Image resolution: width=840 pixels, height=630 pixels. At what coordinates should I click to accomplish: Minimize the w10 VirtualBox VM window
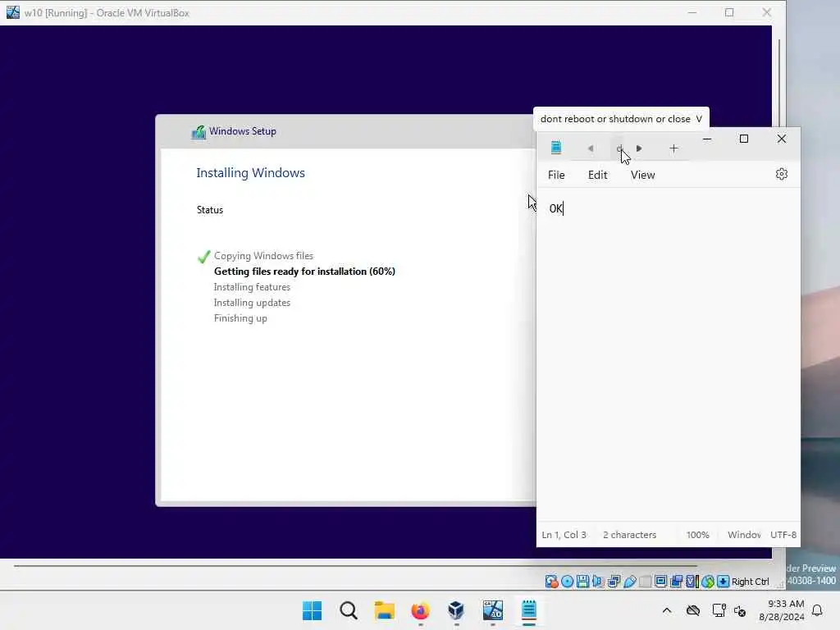[x=692, y=12]
